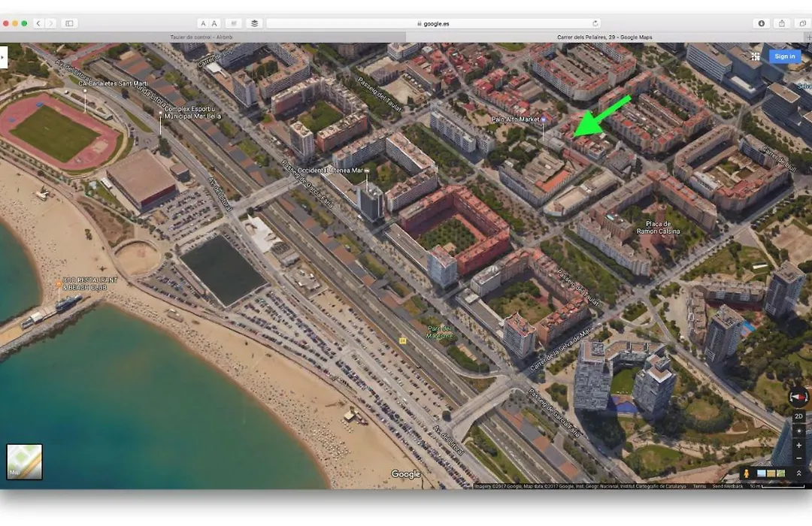Screen dimensions: 812x526
Task: Open Safari downloads button
Action: pos(761,23)
